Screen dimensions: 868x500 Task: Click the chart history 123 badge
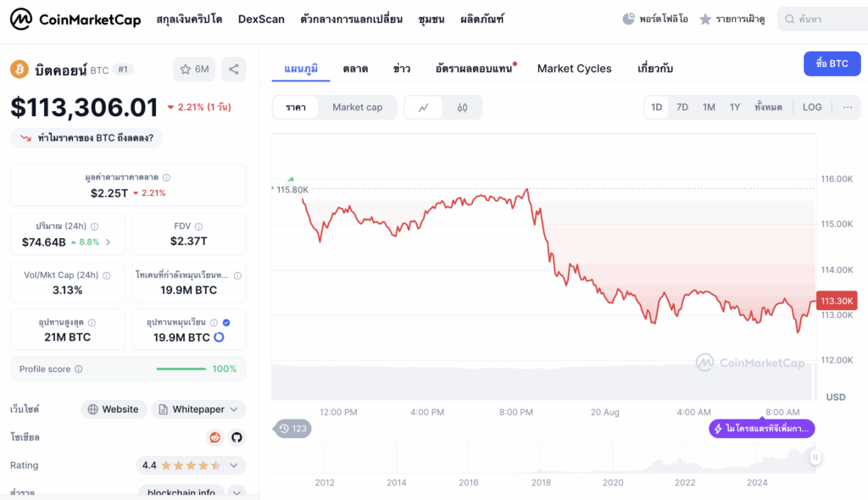[x=292, y=429]
